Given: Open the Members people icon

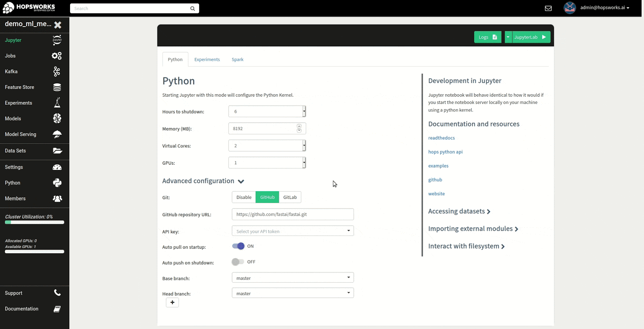Looking at the screenshot, I should point(57,199).
